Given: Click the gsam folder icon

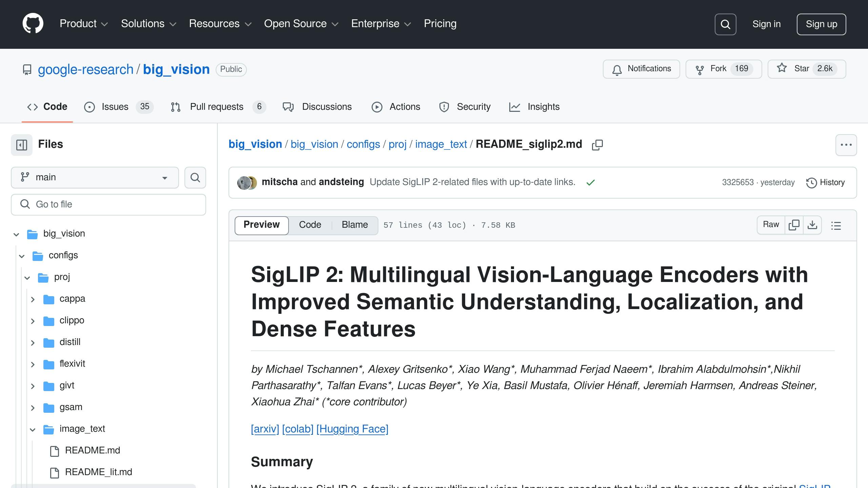Looking at the screenshot, I should click(x=49, y=408).
